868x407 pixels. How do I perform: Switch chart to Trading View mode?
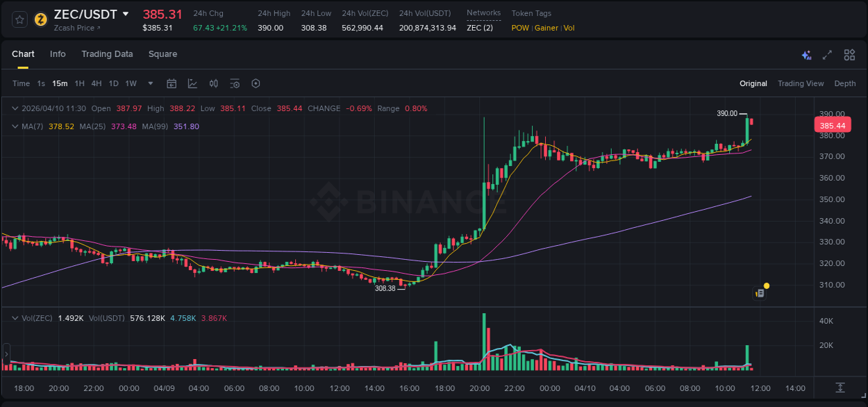(801, 83)
